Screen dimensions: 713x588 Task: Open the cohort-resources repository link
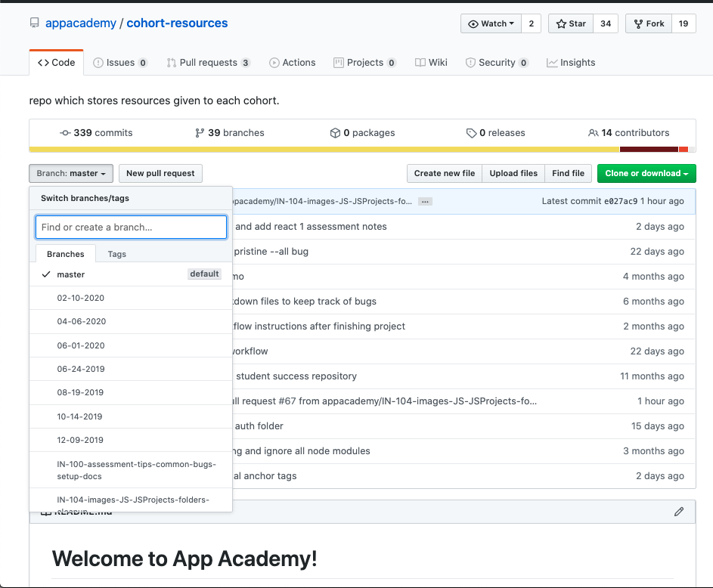click(177, 23)
